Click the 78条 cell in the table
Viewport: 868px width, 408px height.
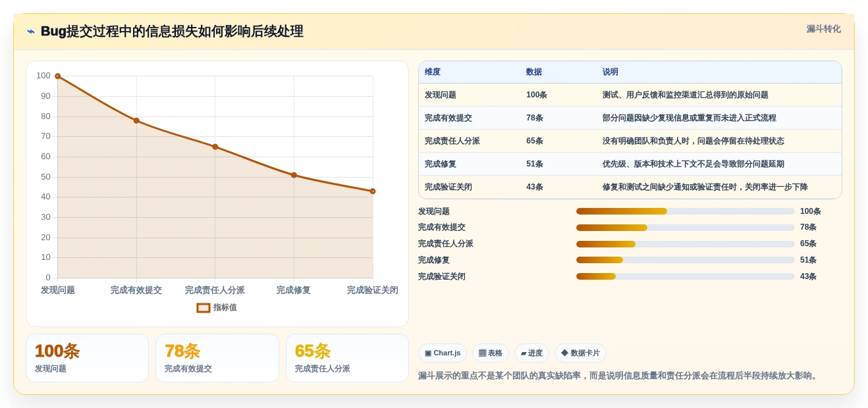point(535,118)
